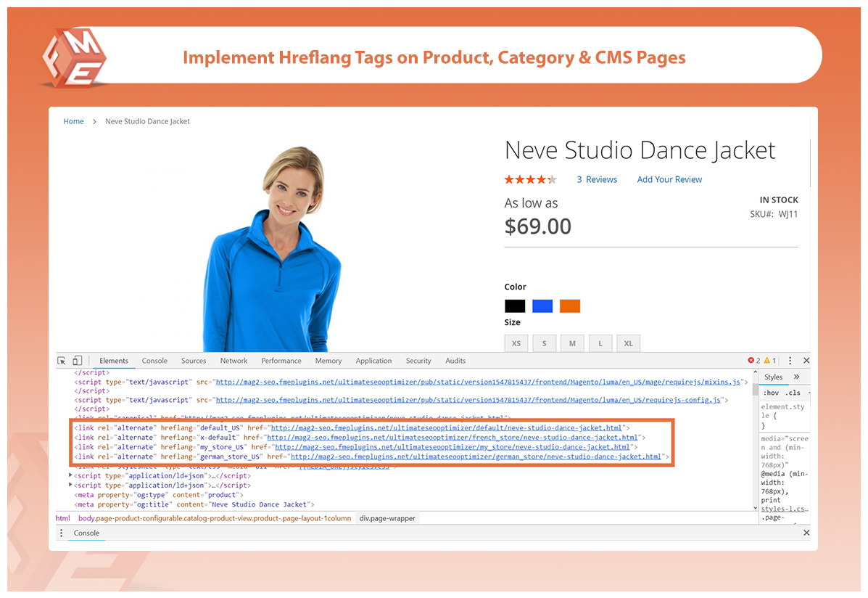Click the product star rating

click(530, 179)
